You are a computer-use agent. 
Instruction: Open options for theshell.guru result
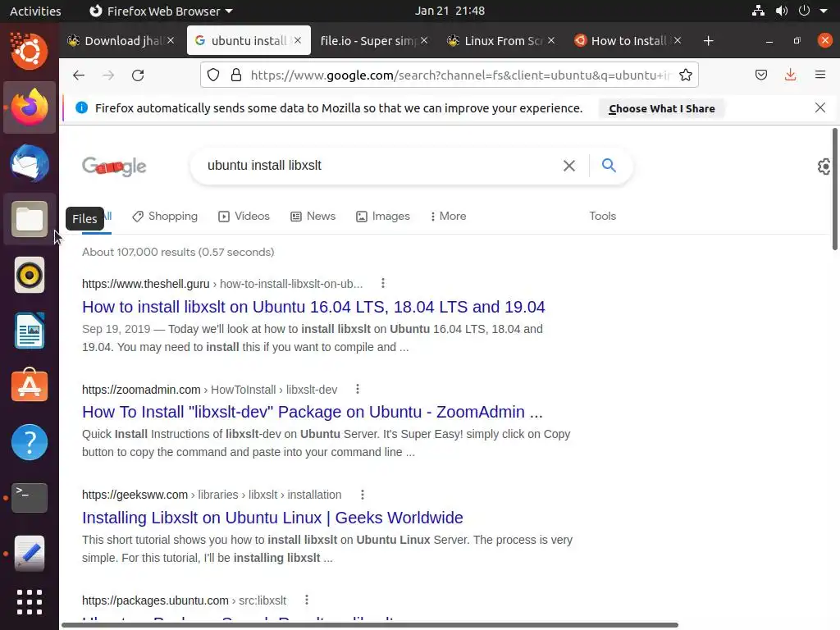[382, 283]
